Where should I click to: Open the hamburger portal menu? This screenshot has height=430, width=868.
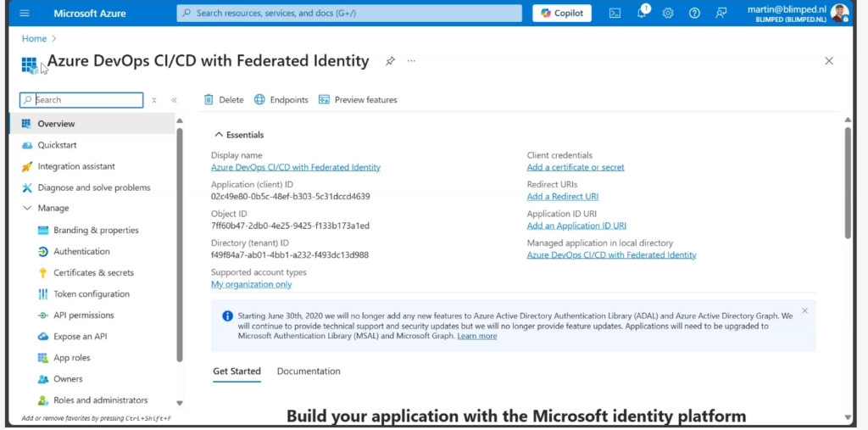point(25,14)
